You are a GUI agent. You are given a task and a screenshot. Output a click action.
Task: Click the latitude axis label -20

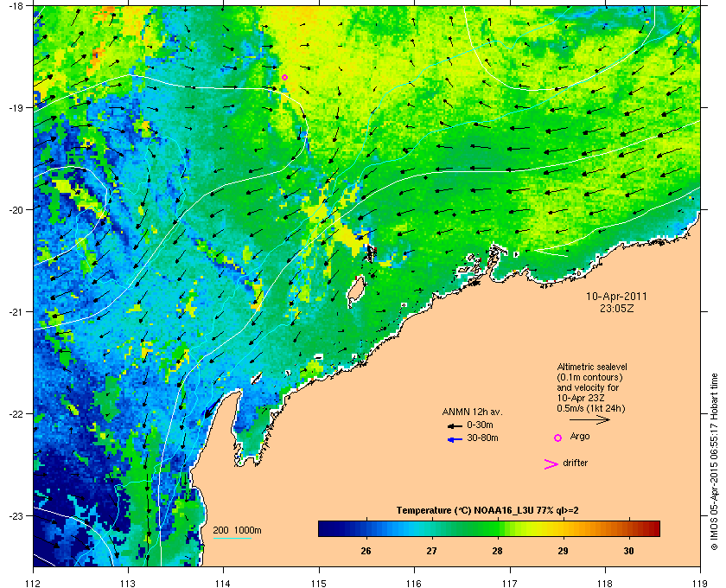(x=16, y=209)
